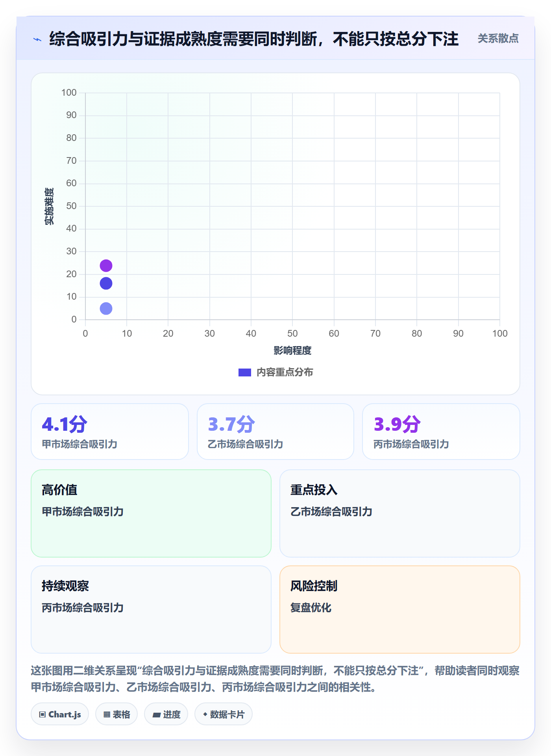Image resolution: width=551 pixels, height=756 pixels.
Task: Click the 进度 progress tag icon
Action: (156, 714)
